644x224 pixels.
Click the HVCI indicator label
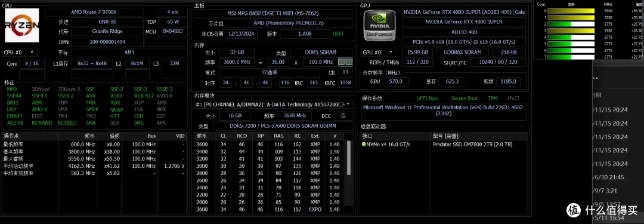coord(513,99)
